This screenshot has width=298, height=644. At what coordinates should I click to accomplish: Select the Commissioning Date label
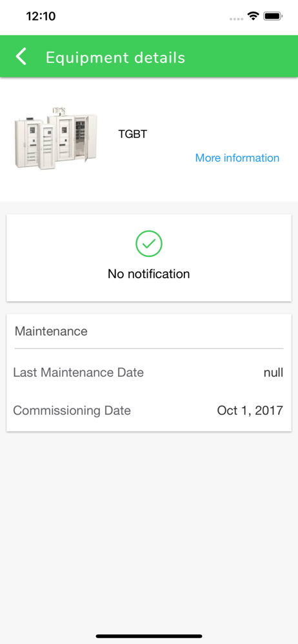tap(72, 410)
